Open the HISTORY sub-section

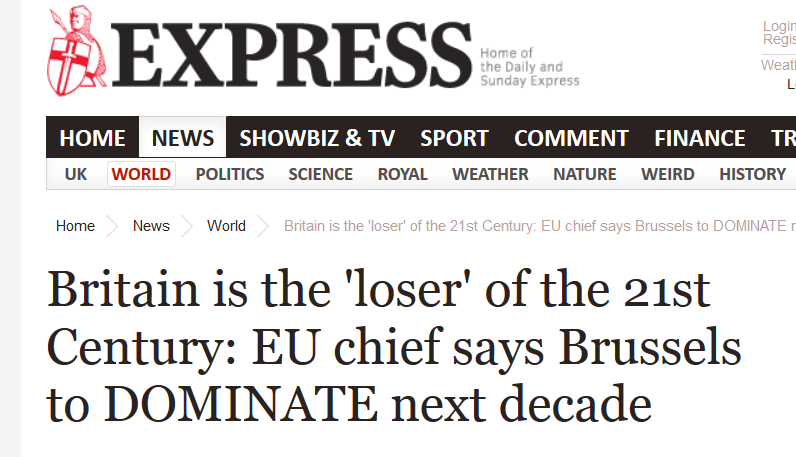752,174
